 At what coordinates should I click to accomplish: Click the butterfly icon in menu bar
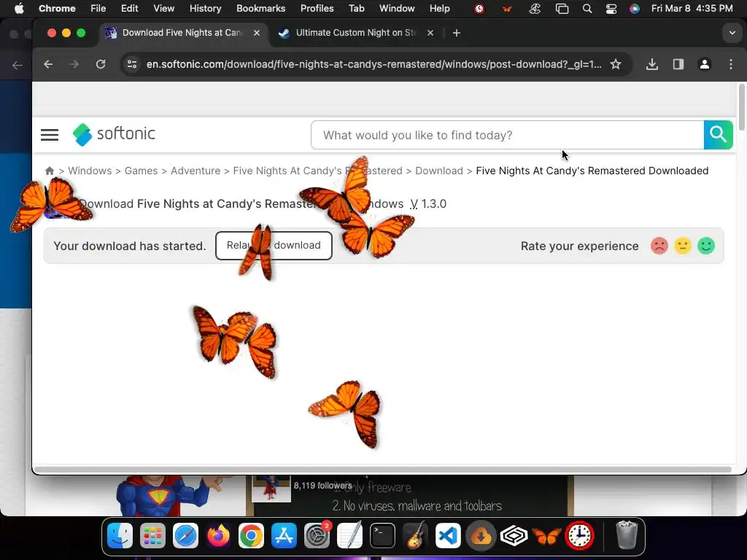coord(507,8)
